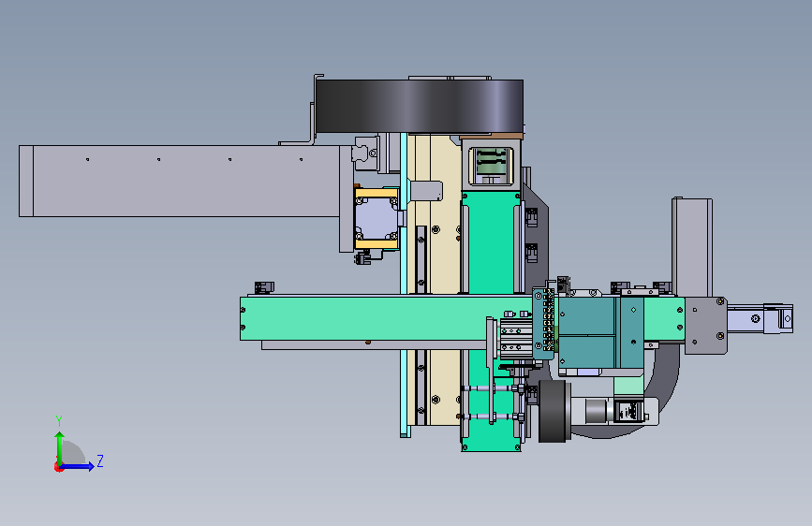This screenshot has height=526, width=812.
Task: Click the green Y axis arrow of the triad
Action: click(60, 447)
